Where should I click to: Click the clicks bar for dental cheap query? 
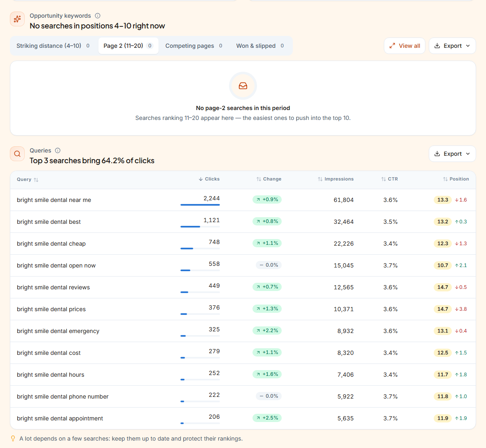click(x=200, y=249)
